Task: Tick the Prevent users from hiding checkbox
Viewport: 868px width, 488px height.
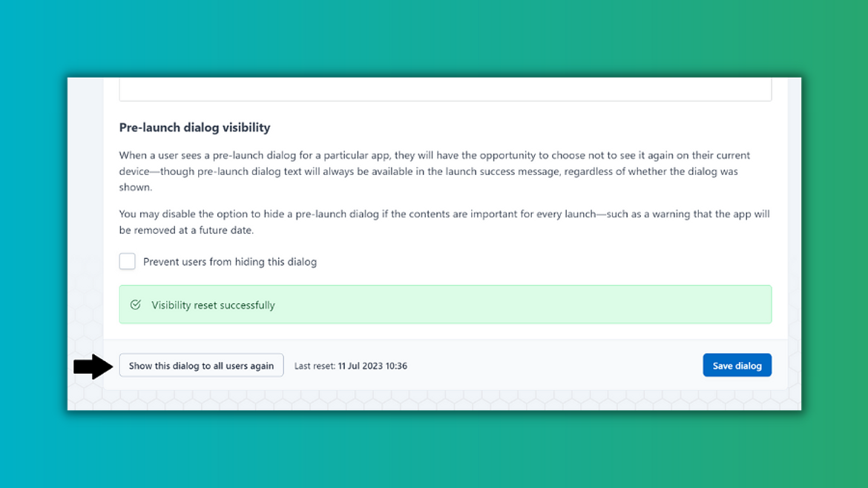Action: (x=128, y=261)
